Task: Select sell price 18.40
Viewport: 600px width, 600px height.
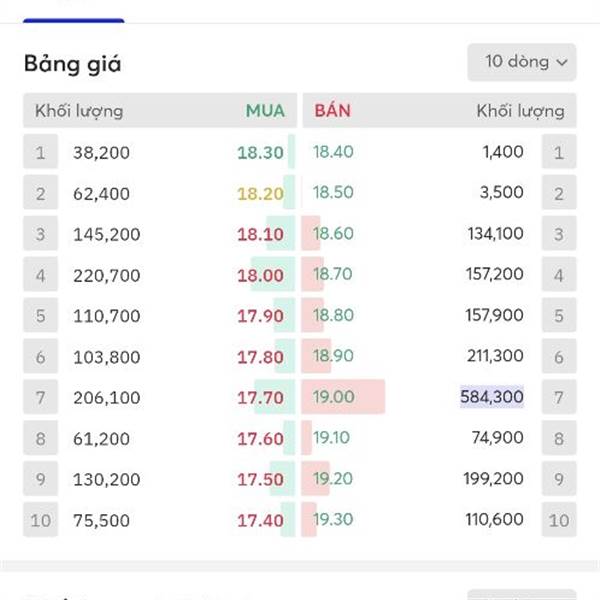Action: [x=333, y=152]
